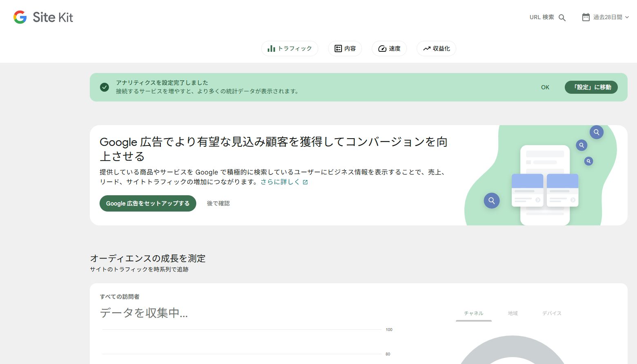Select the チャネル tab

click(x=474, y=313)
